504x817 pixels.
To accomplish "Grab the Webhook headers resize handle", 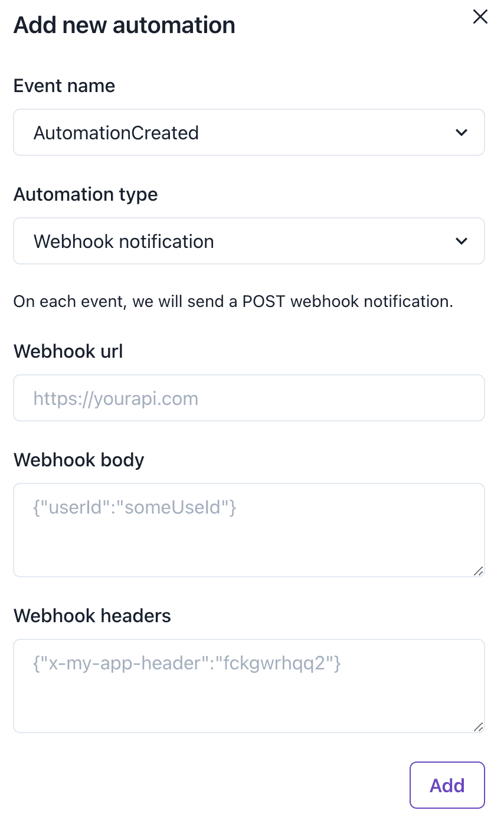I will pos(478,727).
